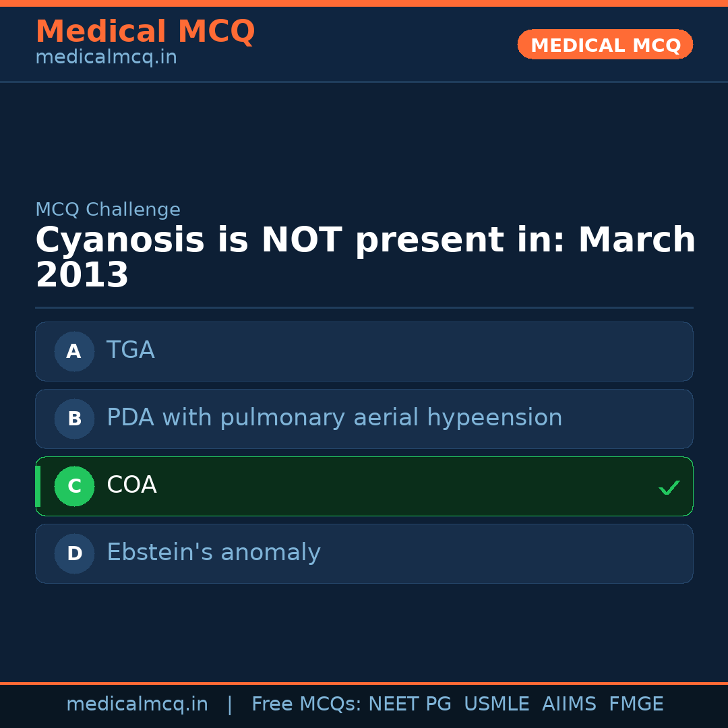The width and height of the screenshot is (728, 728).
Task: Click the orange MEDICAL MCQ badge
Action: tap(605, 44)
